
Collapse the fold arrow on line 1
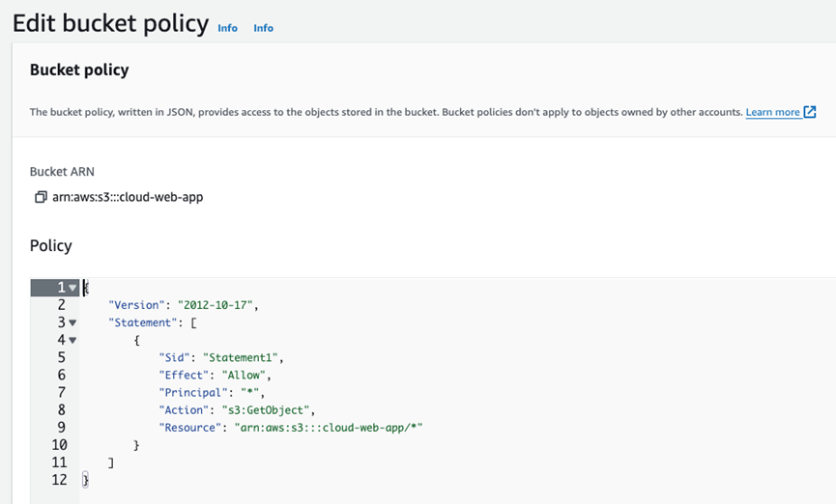click(x=72, y=288)
